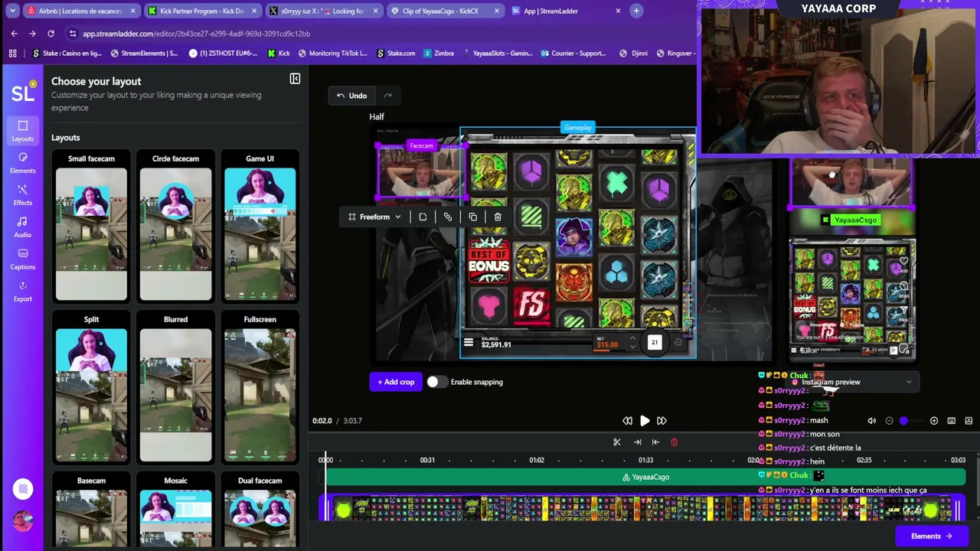Expand the Freeform aspect ratio dropdown
This screenshot has height=551, width=980.
374,217
